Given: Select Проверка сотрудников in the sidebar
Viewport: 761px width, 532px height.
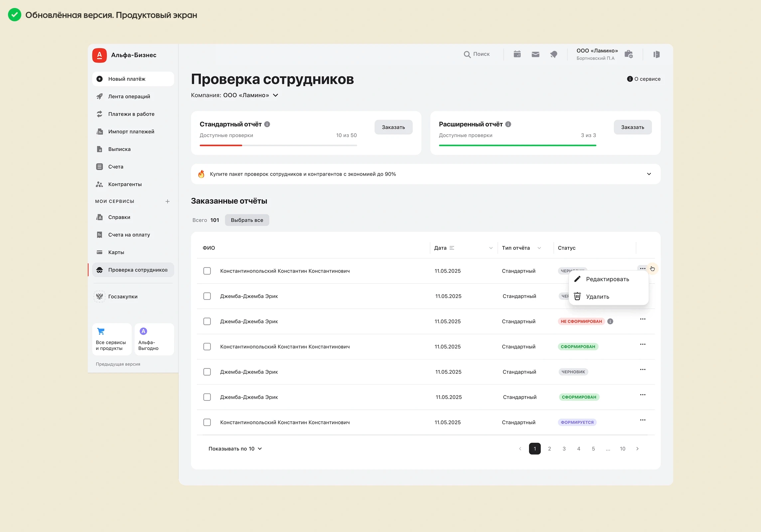Looking at the screenshot, I should coord(133,270).
